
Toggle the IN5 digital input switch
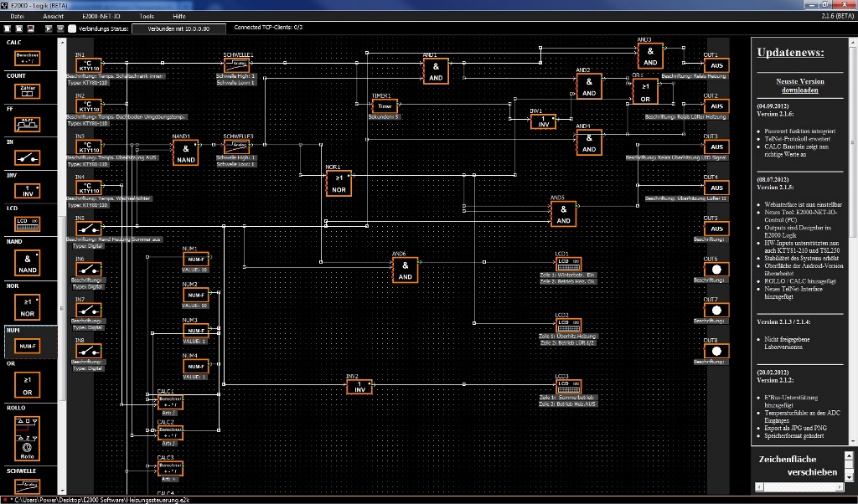[89, 229]
